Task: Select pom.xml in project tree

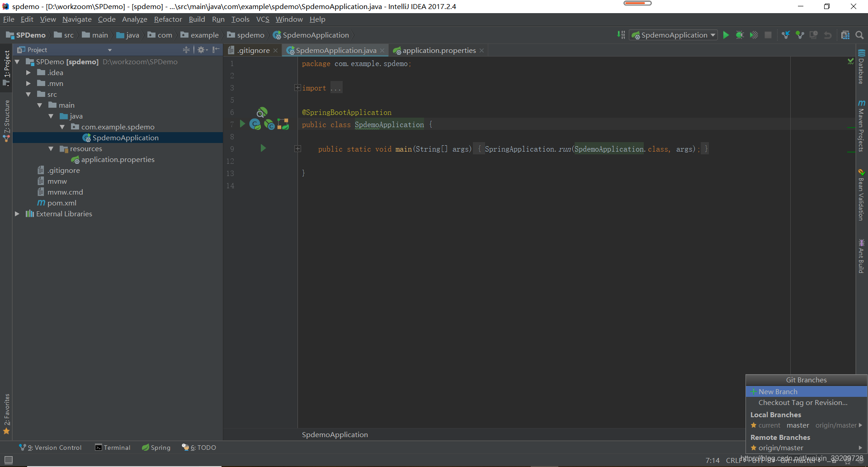Action: (x=61, y=203)
